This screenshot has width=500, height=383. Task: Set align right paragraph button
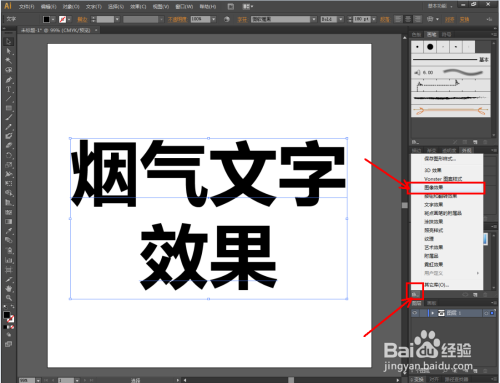418,19
